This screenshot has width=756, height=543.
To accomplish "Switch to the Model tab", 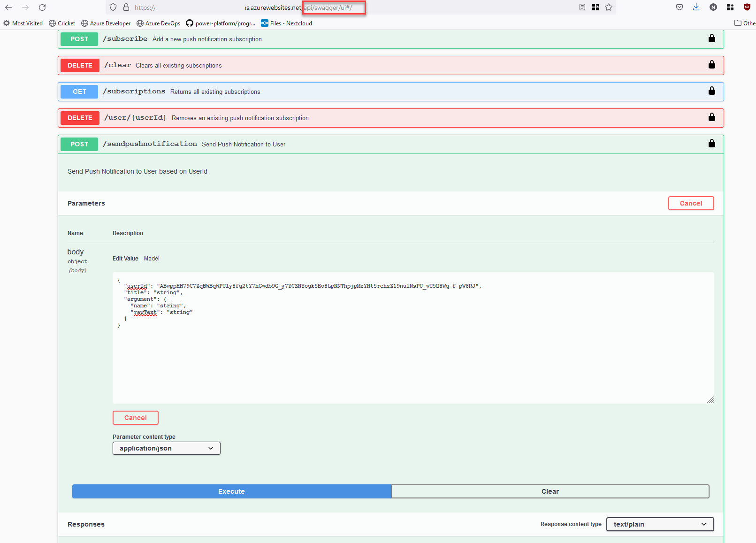I will pyautogui.click(x=152, y=259).
